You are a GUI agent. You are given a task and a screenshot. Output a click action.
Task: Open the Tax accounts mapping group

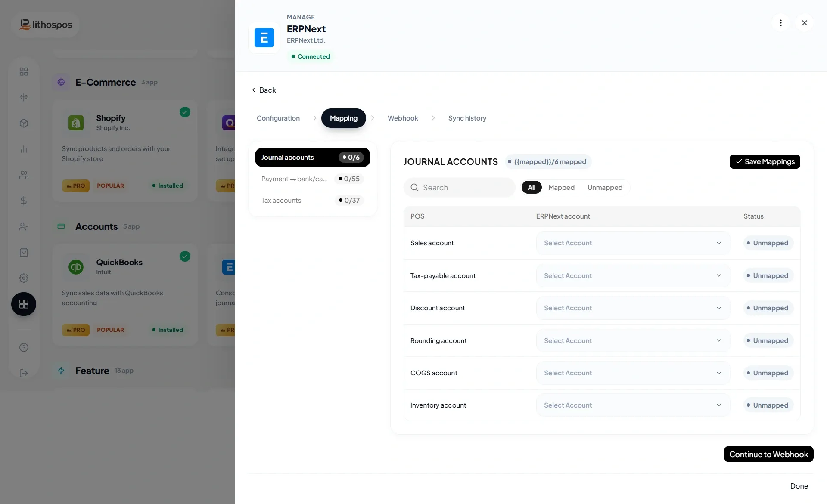(313, 201)
